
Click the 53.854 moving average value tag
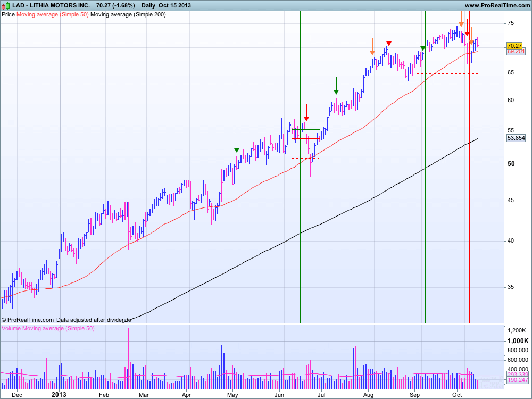click(516, 138)
